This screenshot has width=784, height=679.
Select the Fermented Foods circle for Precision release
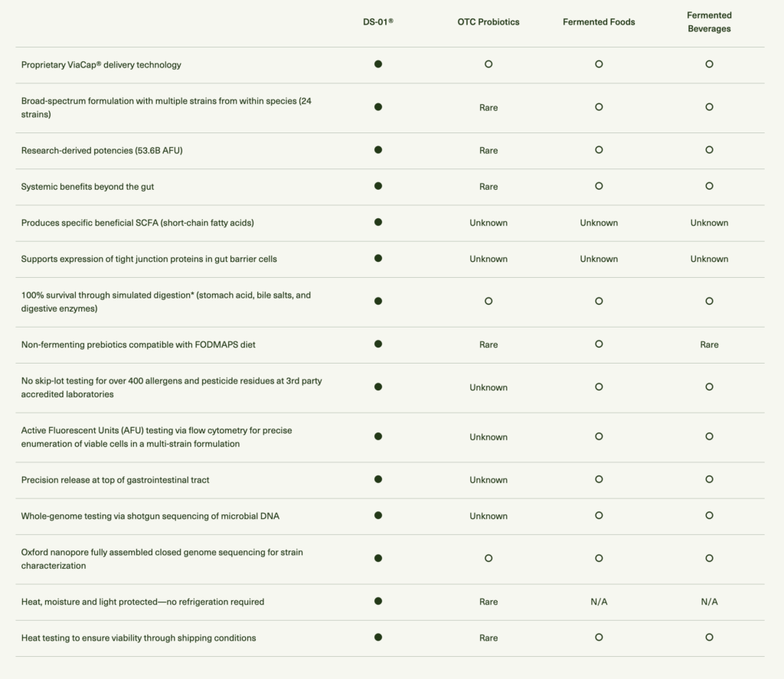click(x=599, y=479)
